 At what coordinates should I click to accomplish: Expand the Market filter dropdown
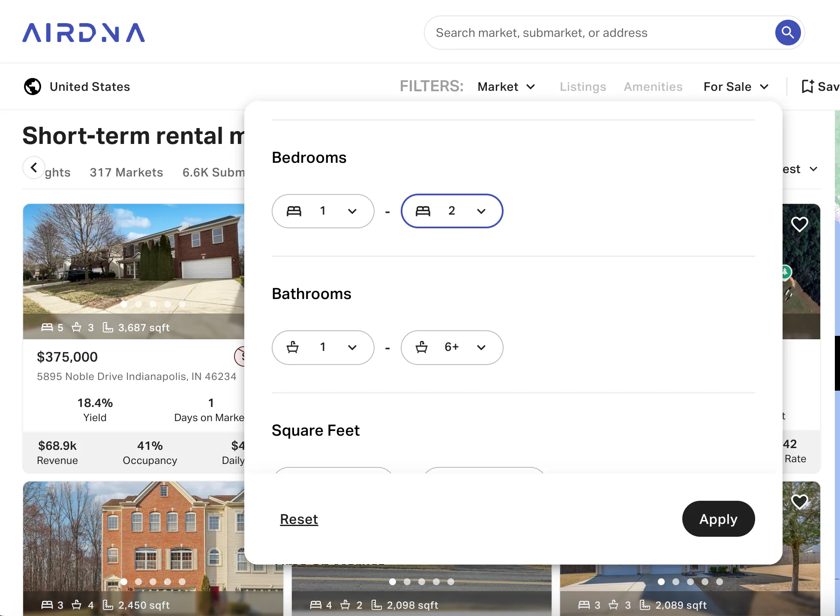pos(507,87)
